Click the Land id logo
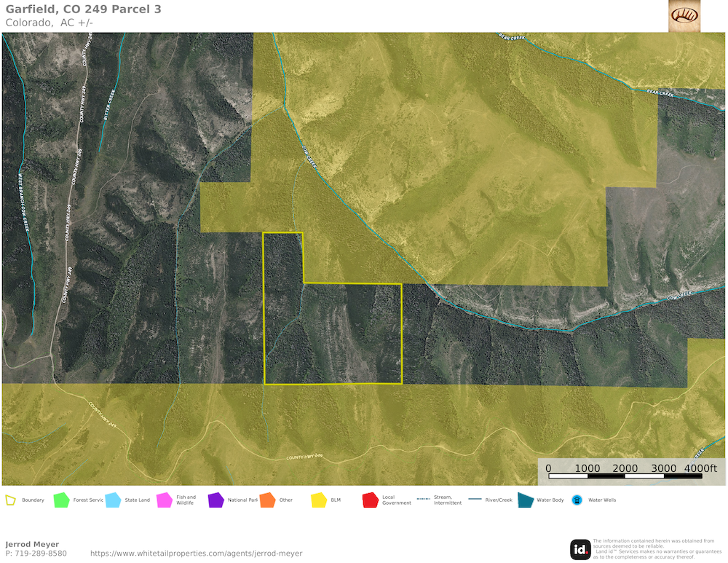 coord(580,549)
